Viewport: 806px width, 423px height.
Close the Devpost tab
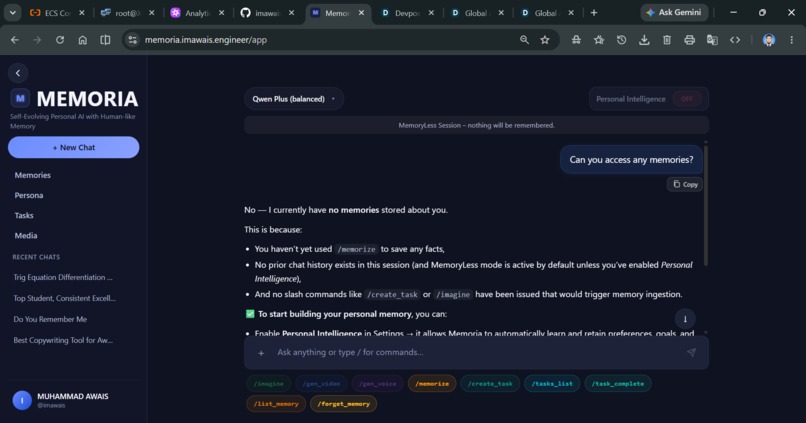(x=431, y=13)
